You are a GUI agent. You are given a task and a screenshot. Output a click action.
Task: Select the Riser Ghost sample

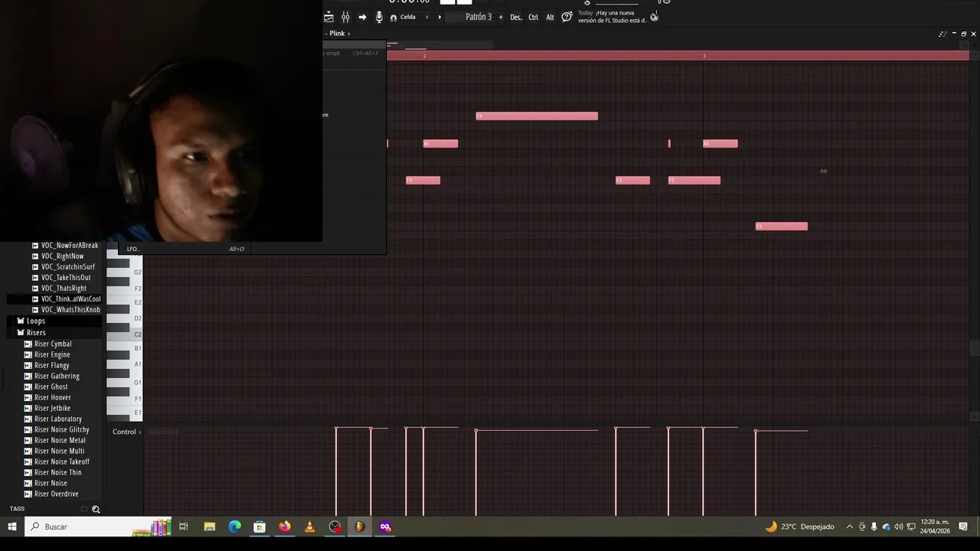point(47,387)
